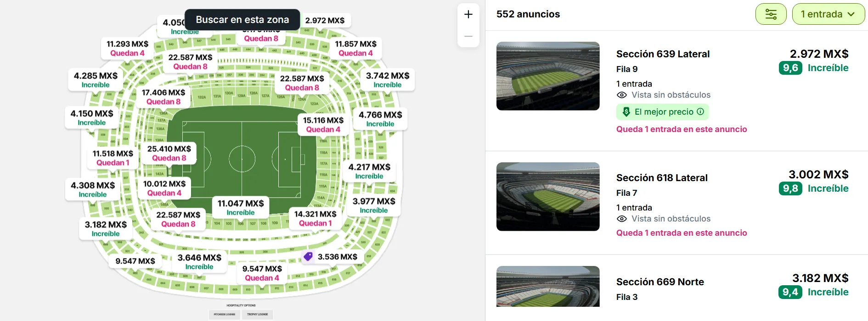Select the 3.182 MX$ Increíble map marker

[105, 229]
